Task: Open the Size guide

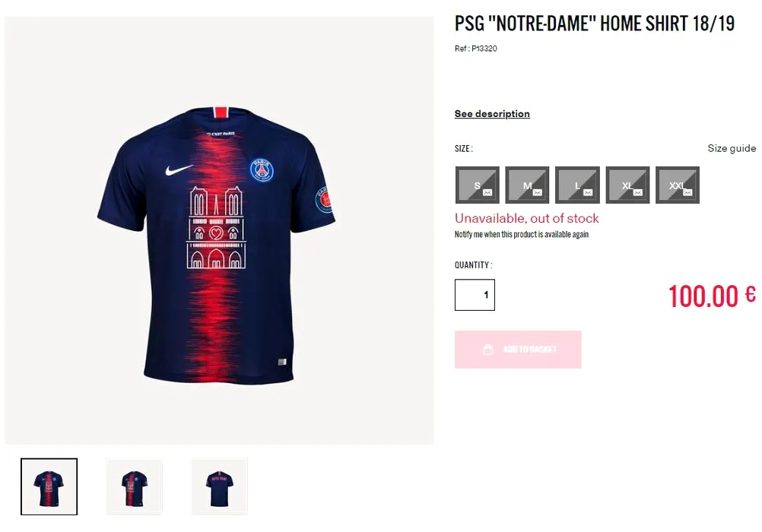Action: coord(732,148)
